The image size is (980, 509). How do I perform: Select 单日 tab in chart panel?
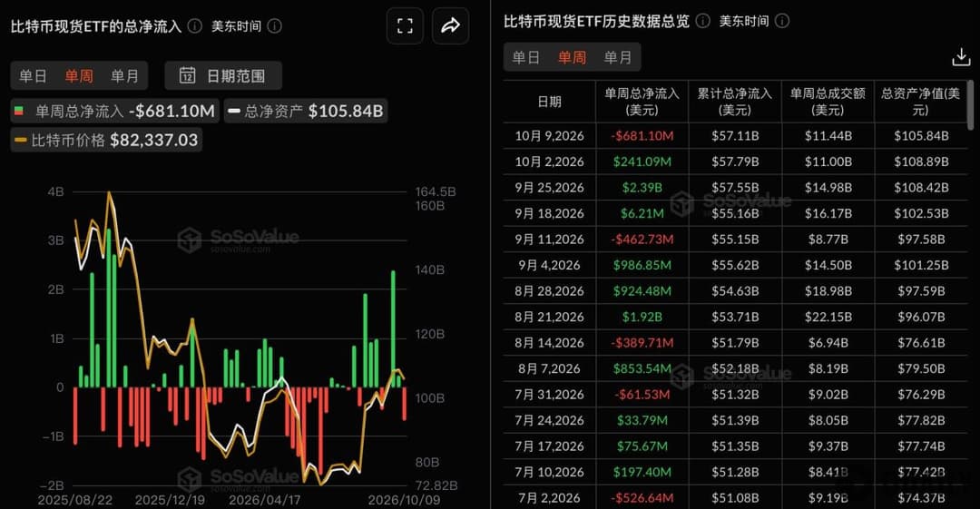coord(34,75)
